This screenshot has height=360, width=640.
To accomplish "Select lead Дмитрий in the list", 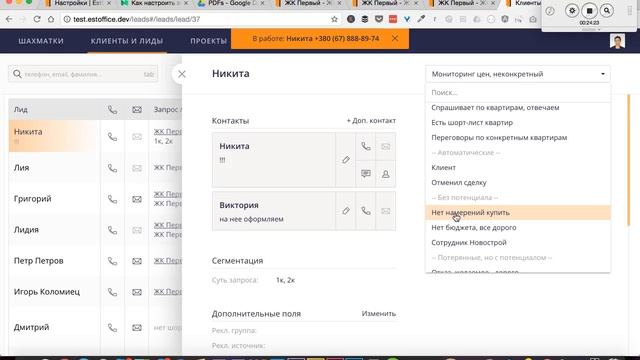I will 31,327.
